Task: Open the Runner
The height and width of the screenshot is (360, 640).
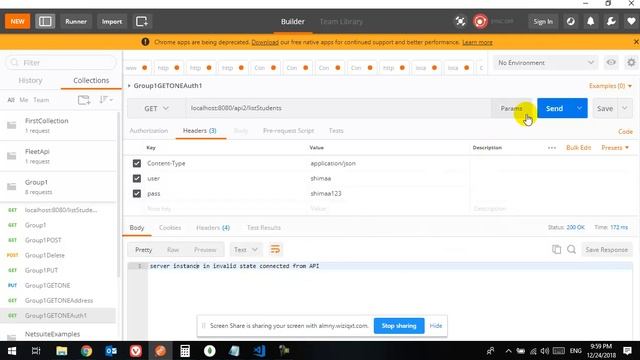Action: tap(76, 21)
